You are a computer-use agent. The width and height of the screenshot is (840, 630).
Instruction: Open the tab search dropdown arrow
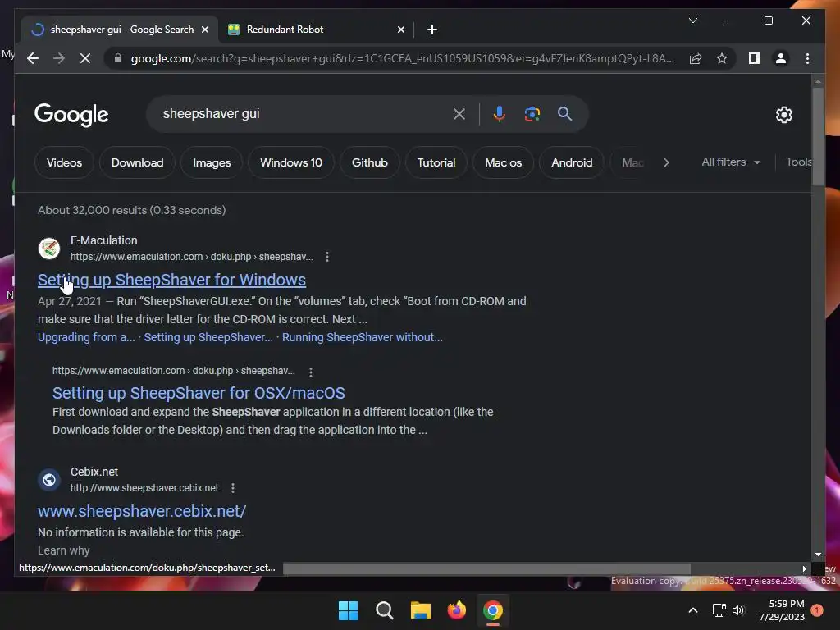click(692, 21)
